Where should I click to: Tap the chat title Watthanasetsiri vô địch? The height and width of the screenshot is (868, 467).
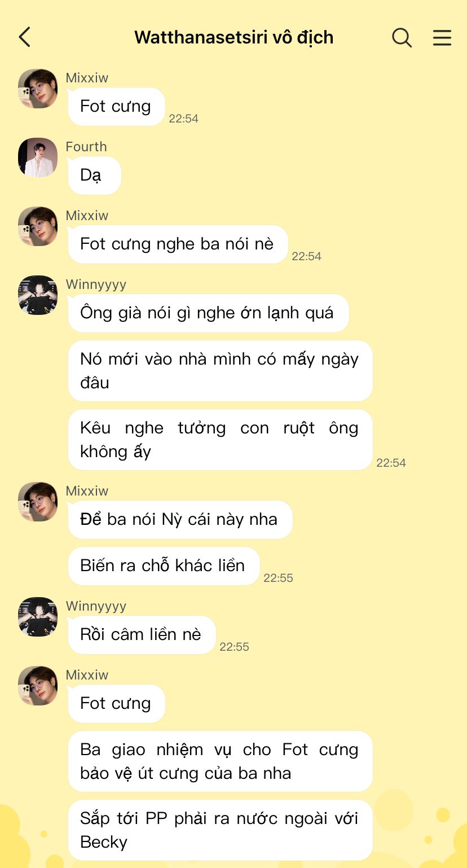pos(233,37)
